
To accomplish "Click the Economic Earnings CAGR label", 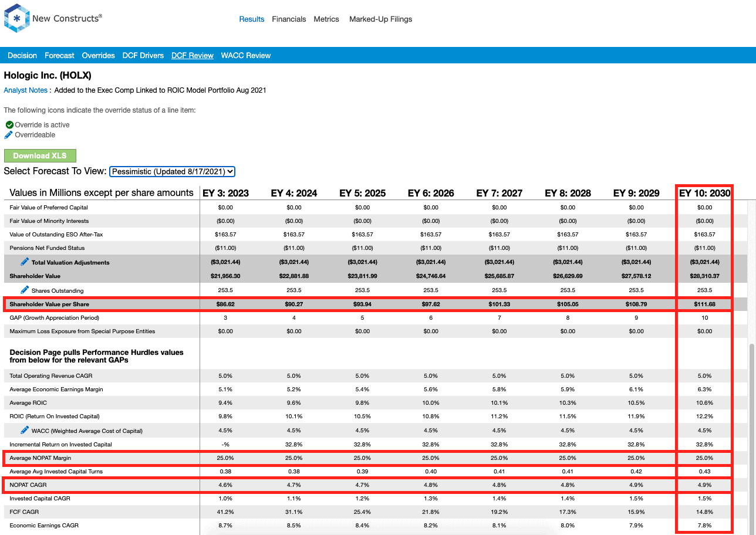I will 44,526.
